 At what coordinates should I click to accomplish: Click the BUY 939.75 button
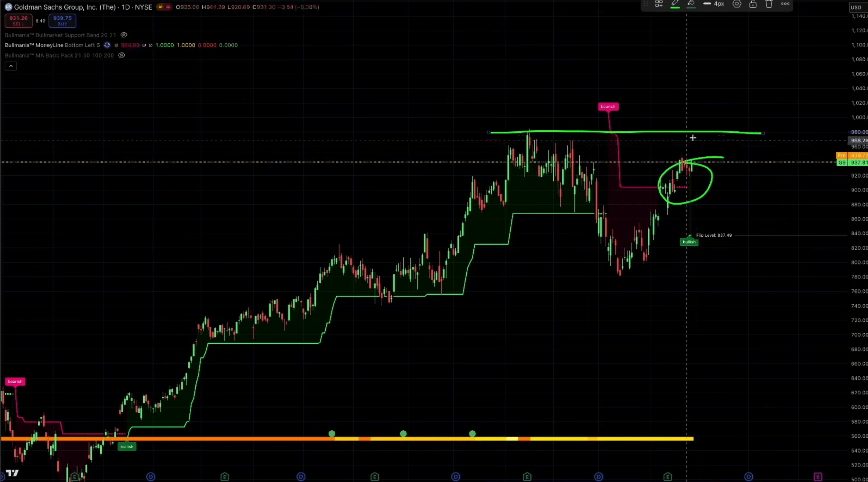click(x=62, y=21)
